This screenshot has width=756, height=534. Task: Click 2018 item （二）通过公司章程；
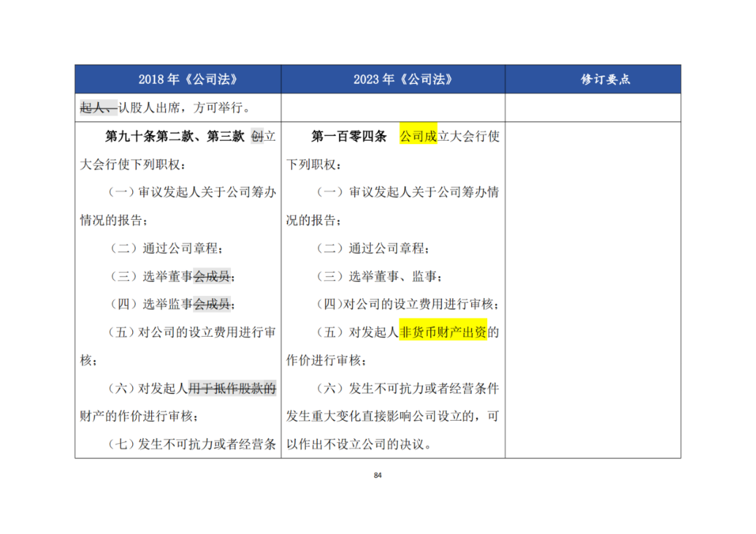point(166,248)
